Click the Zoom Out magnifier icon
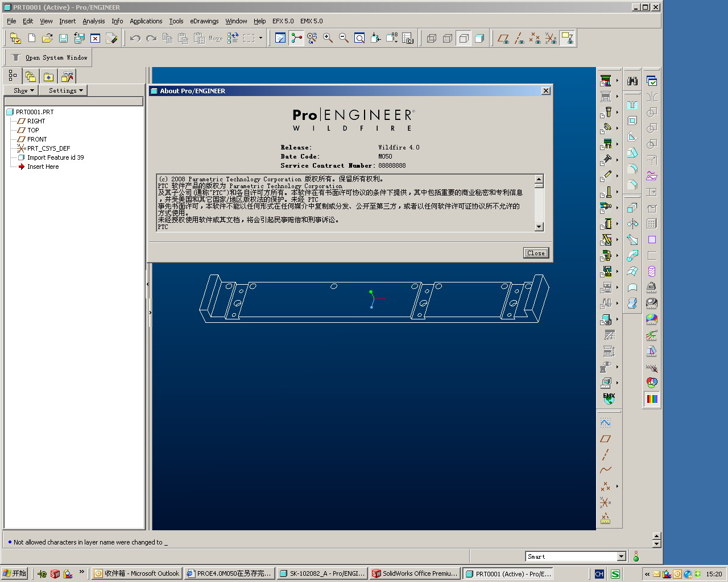This screenshot has height=582, width=728. coord(344,38)
